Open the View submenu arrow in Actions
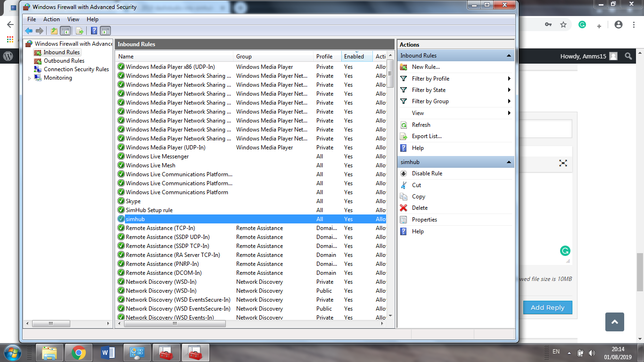The image size is (644, 362). [x=509, y=113]
